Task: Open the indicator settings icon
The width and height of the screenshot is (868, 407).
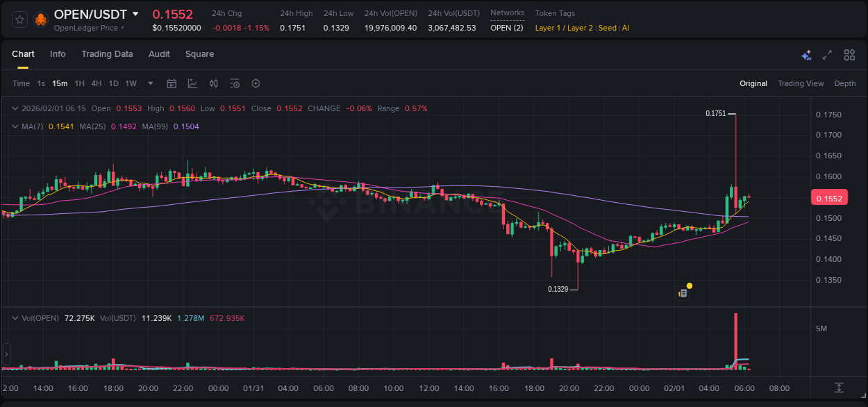Action: click(234, 83)
